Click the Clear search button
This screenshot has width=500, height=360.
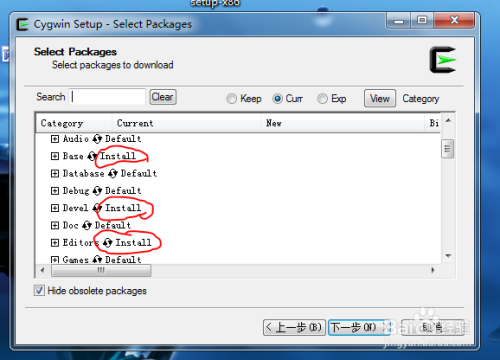163,97
